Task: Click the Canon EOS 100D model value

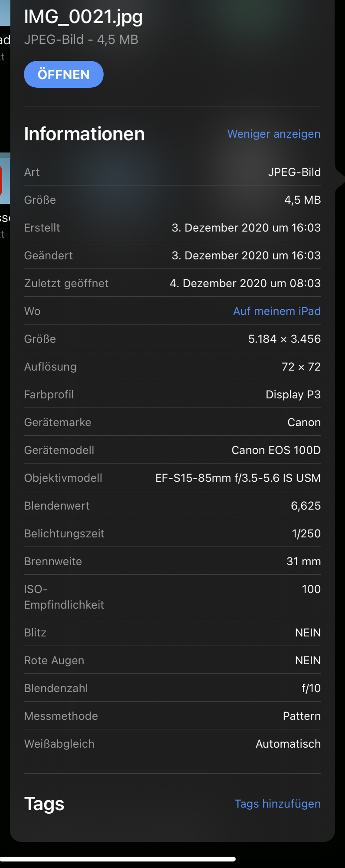Action: 276,450
